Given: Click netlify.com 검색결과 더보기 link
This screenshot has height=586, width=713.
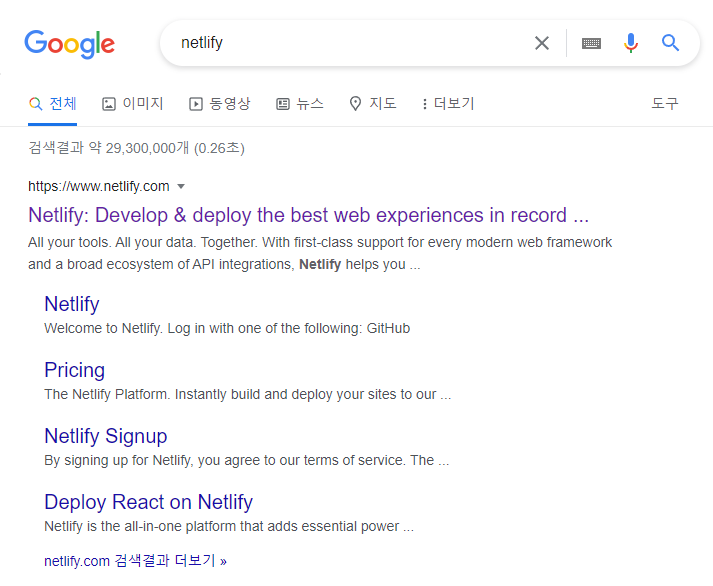Looking at the screenshot, I should [136, 561].
